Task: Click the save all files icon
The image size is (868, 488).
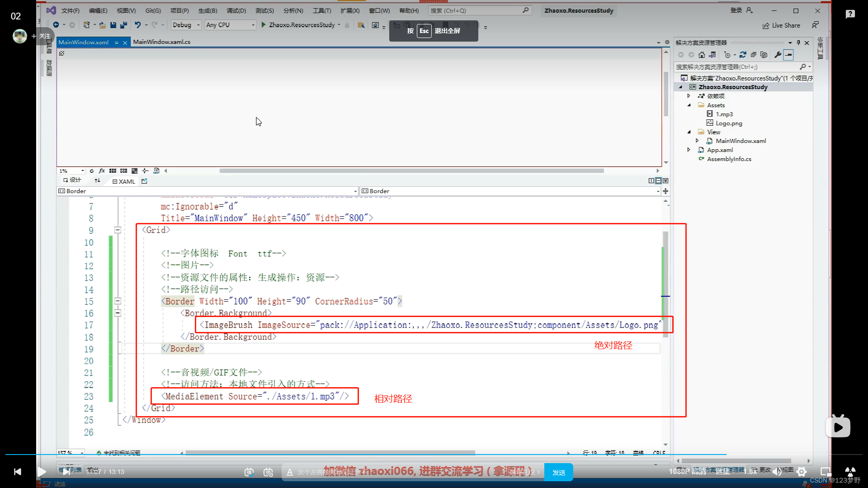Action: [123, 25]
